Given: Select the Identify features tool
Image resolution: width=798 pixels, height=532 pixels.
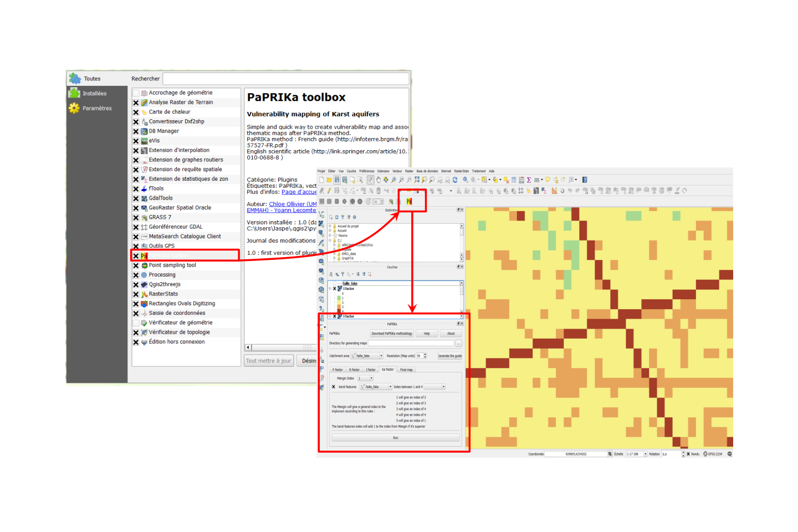Looking at the screenshot, I should click(x=465, y=180).
